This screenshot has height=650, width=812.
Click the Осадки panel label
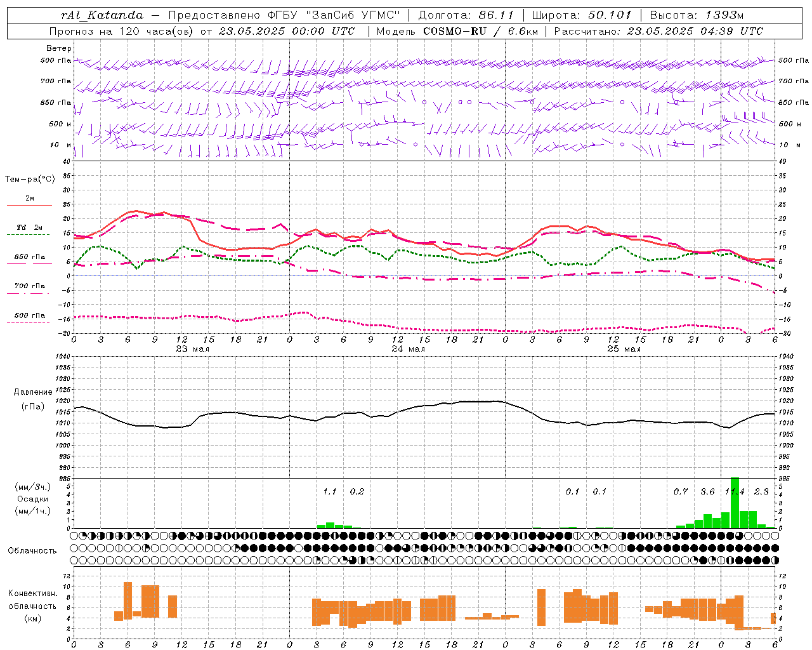(x=33, y=499)
